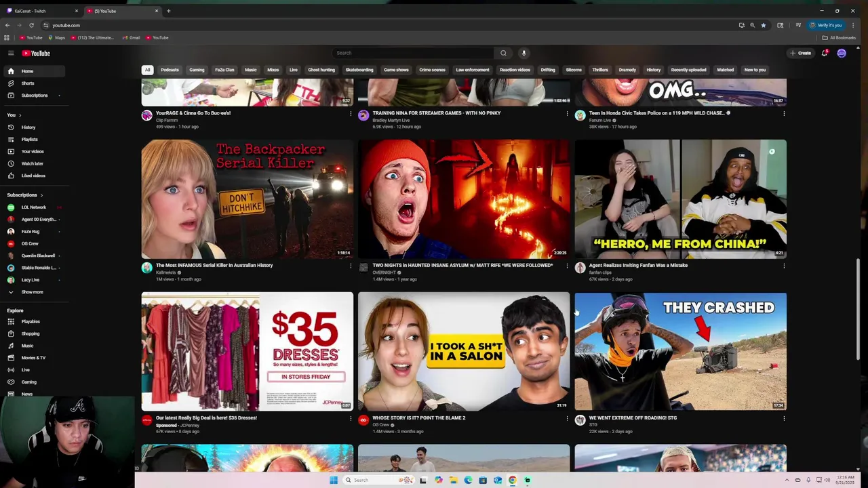Show more subscriptions
Image resolution: width=868 pixels, height=488 pixels.
tap(33, 292)
